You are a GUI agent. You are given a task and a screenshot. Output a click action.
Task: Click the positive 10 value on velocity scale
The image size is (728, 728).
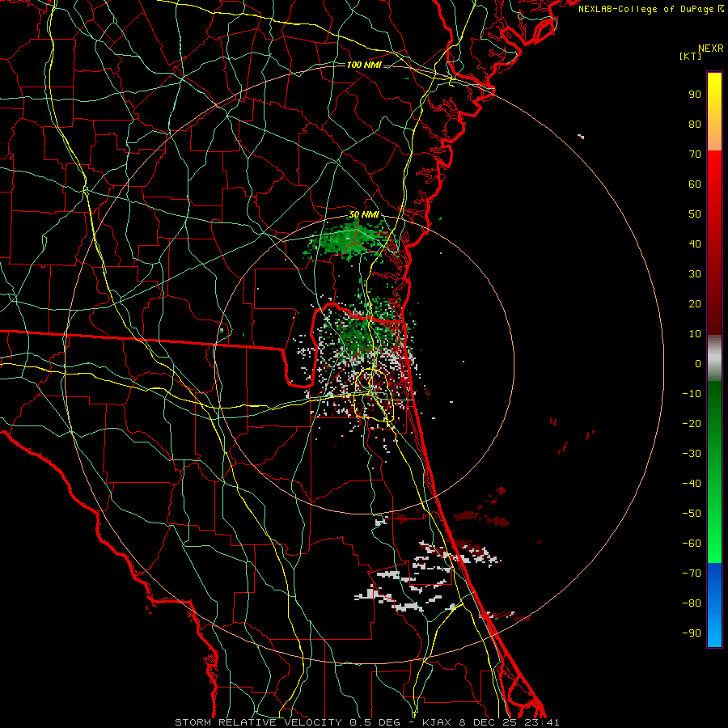click(x=695, y=334)
